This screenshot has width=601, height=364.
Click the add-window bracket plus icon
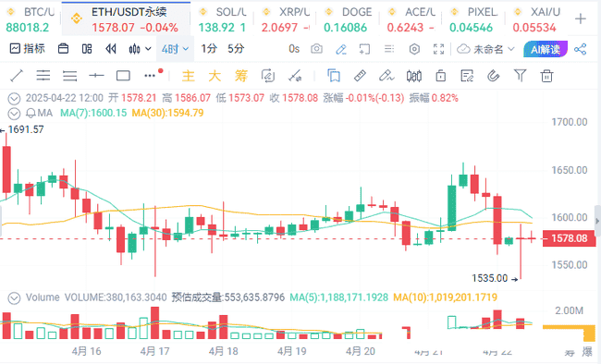tap(364, 49)
